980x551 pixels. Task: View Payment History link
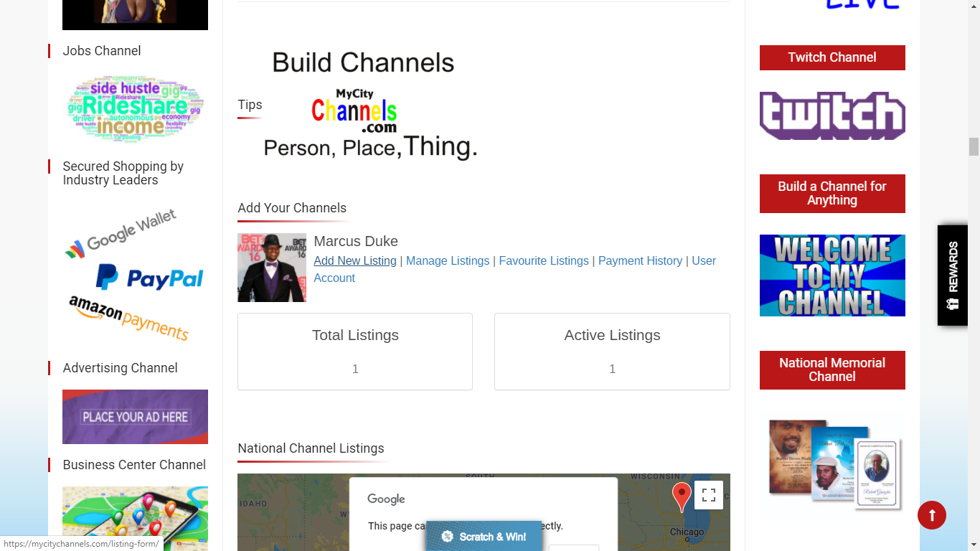click(x=640, y=260)
